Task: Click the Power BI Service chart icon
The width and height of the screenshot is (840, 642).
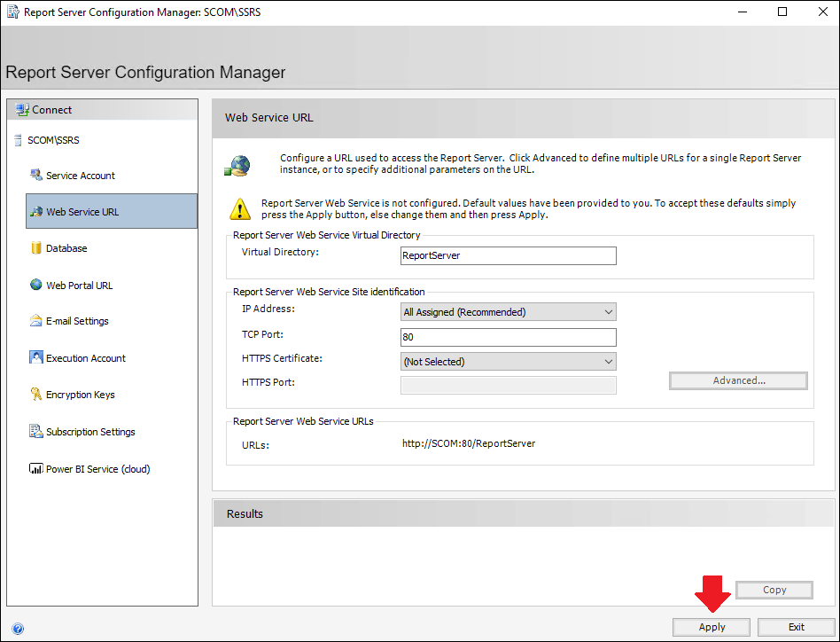Action: (36, 468)
